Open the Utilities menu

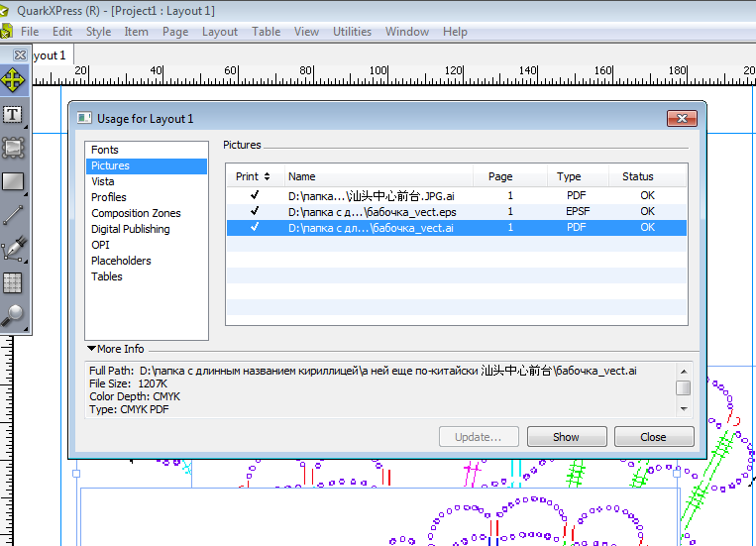(352, 32)
